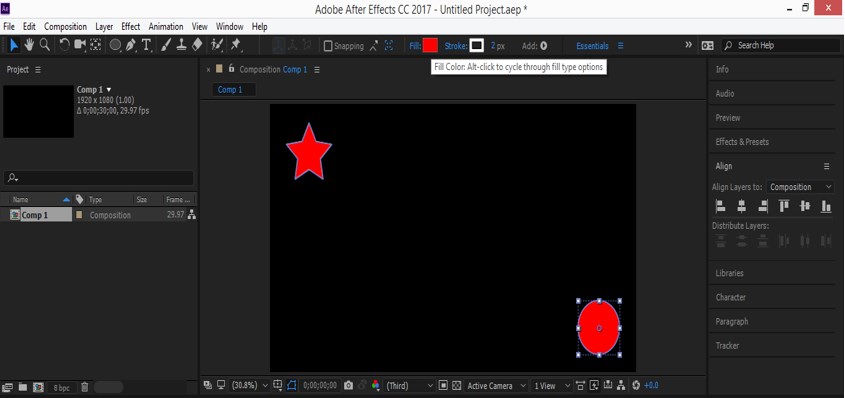Create a new composition from Project panel

coord(38,387)
